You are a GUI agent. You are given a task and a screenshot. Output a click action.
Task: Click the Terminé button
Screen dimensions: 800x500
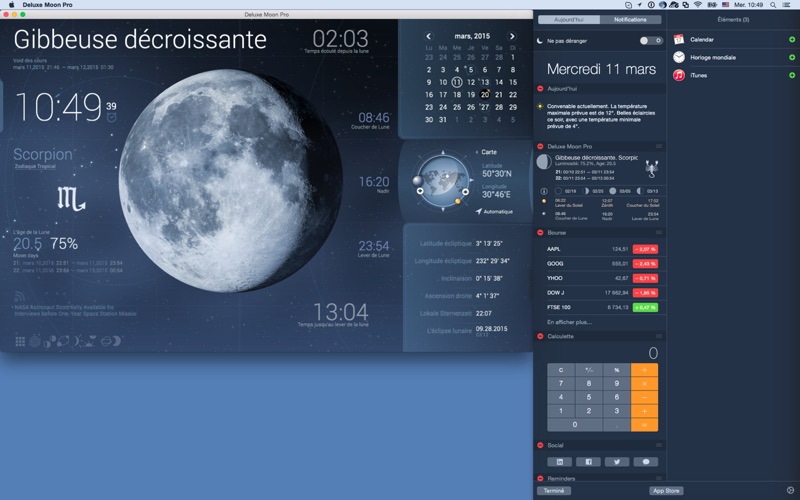(x=554, y=491)
